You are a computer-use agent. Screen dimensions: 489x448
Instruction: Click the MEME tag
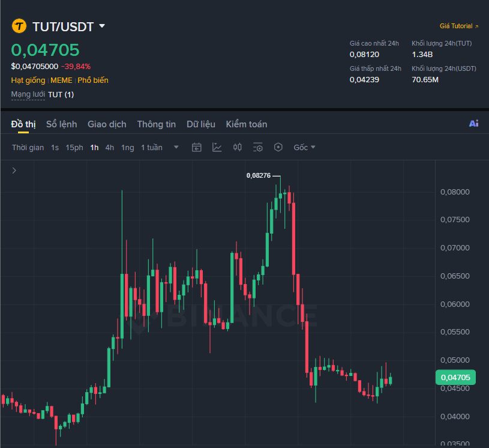(61, 80)
